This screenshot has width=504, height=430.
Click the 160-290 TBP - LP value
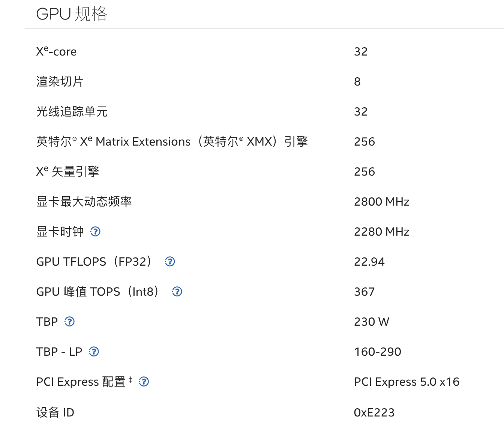(x=377, y=352)
